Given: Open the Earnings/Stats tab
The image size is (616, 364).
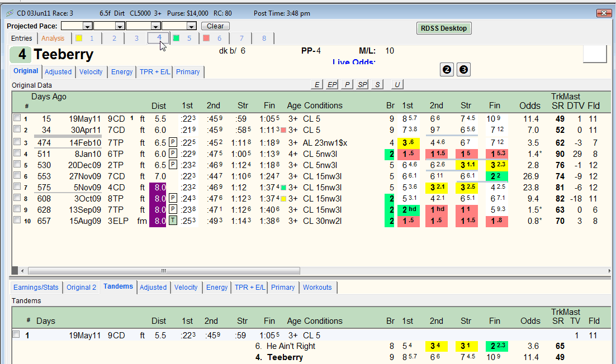Looking at the screenshot, I should coord(36,288).
